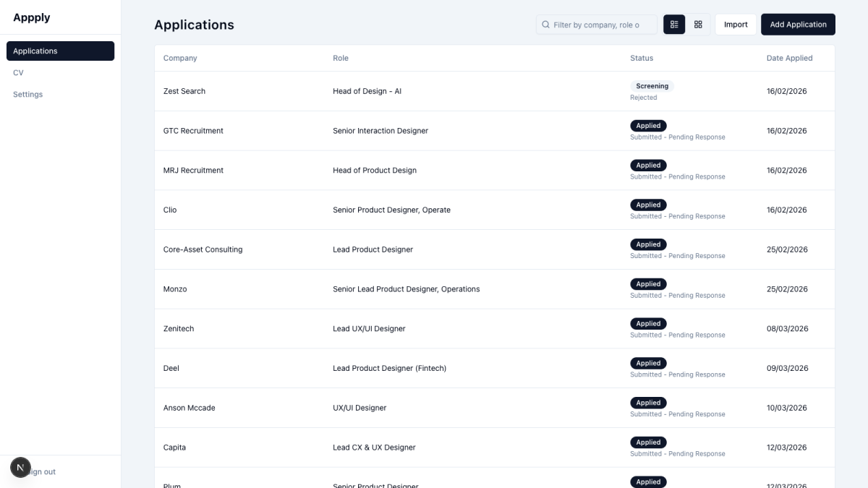Go to Settings in the sidebar
This screenshot has height=488, width=868.
pyautogui.click(x=60, y=94)
